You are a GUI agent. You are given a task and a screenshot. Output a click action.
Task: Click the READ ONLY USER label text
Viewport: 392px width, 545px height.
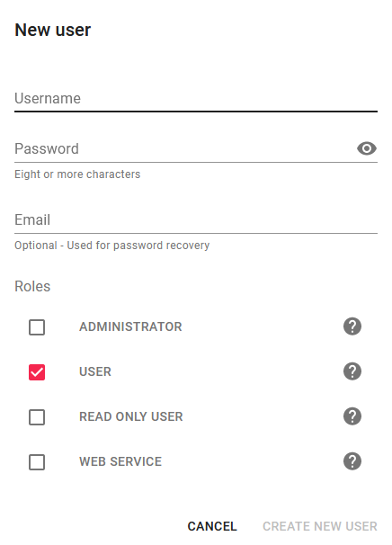131,416
